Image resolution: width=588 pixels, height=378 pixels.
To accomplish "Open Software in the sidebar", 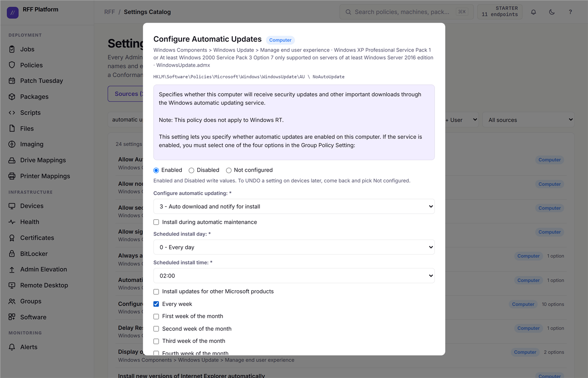I will point(33,317).
